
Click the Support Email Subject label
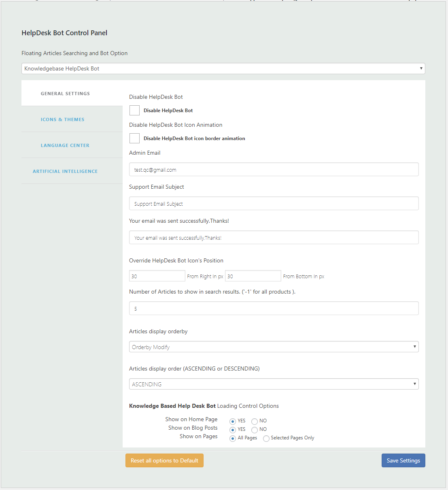pyautogui.click(x=157, y=187)
